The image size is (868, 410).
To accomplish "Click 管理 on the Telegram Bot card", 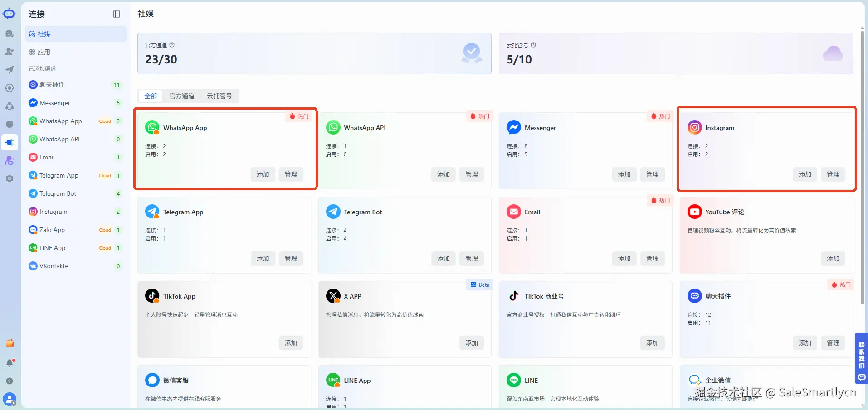I will pyautogui.click(x=472, y=259).
